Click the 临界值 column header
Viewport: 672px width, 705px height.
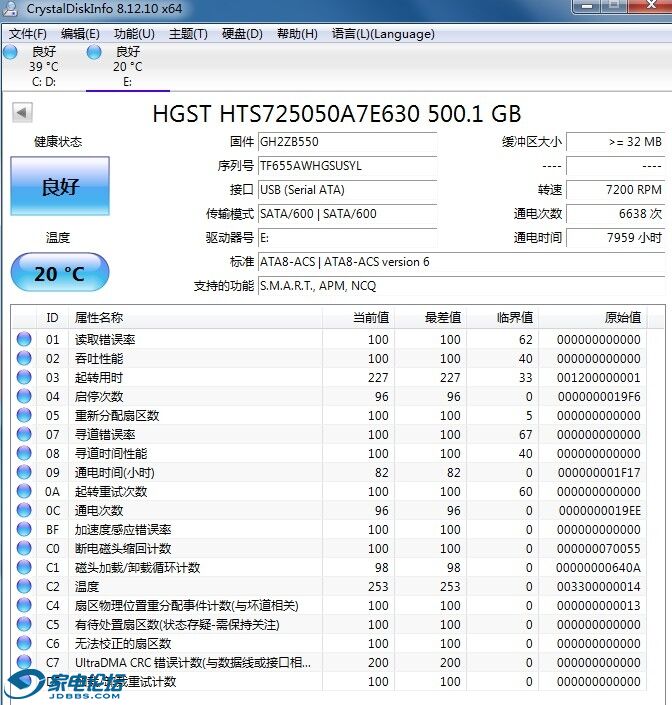point(503,318)
